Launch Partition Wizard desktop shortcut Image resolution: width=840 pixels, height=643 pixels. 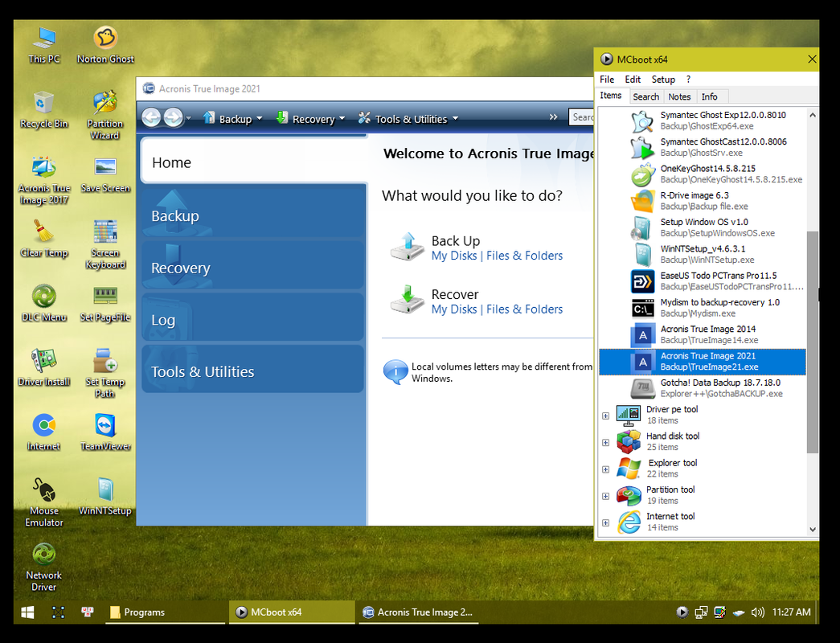[x=105, y=115]
